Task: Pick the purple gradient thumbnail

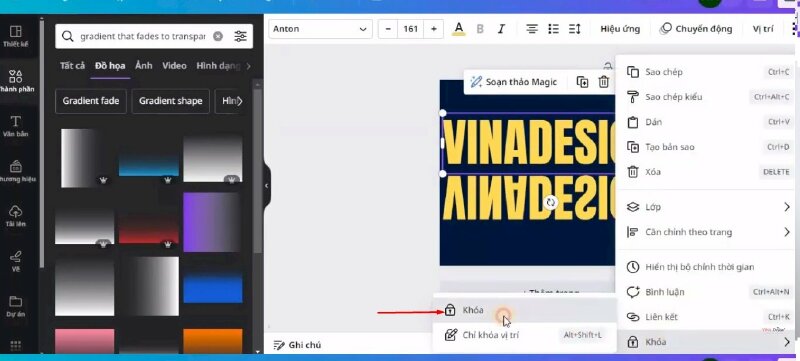Action: tap(213, 222)
